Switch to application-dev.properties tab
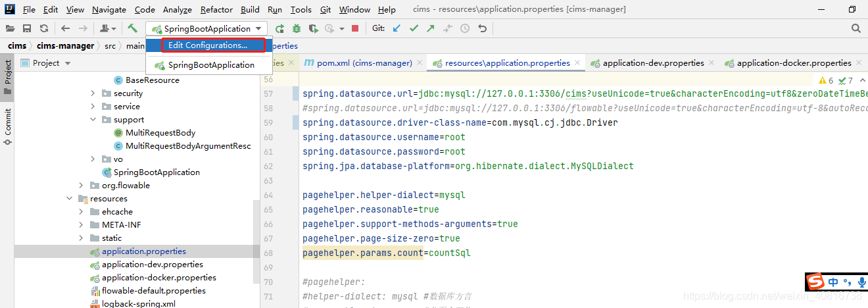This screenshot has width=868, height=308. pos(653,63)
